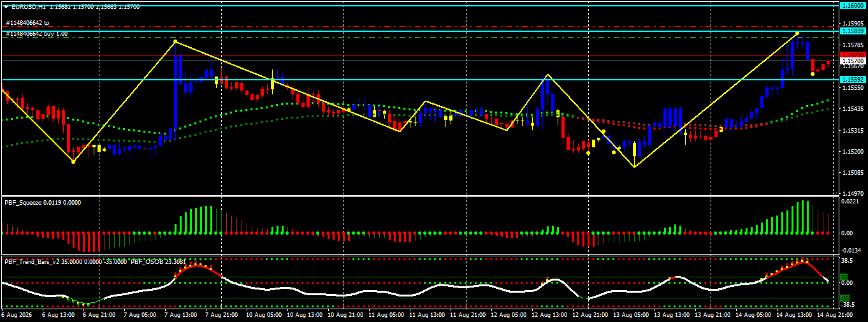The height and width of the screenshot is (322, 868).
Task: Click the -38.5 trend bars scale value
Action: click(848, 305)
